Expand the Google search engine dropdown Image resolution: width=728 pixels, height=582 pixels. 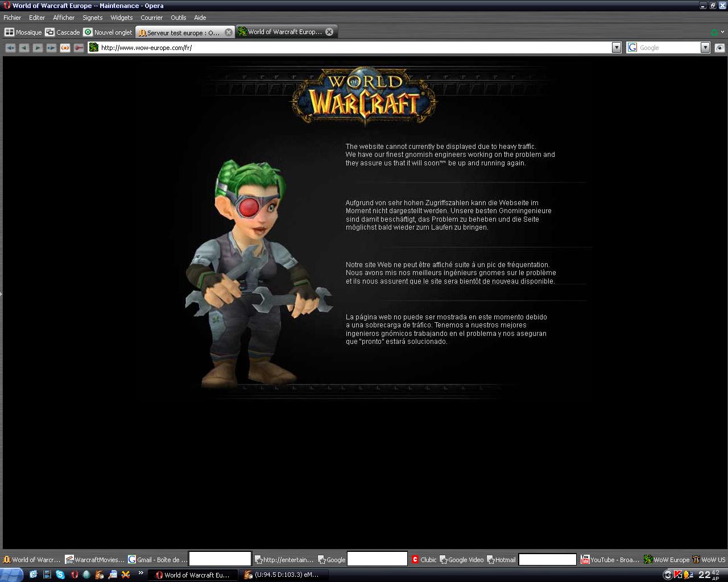705,48
